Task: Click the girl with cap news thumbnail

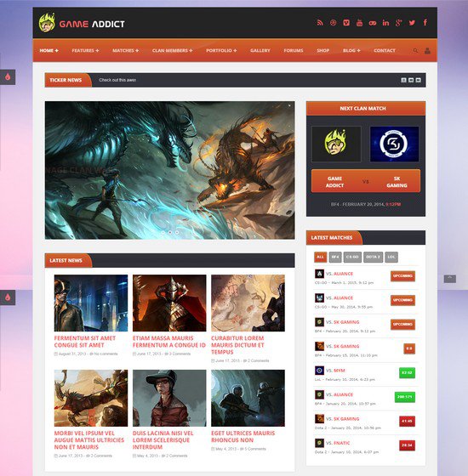Action: 169,398
